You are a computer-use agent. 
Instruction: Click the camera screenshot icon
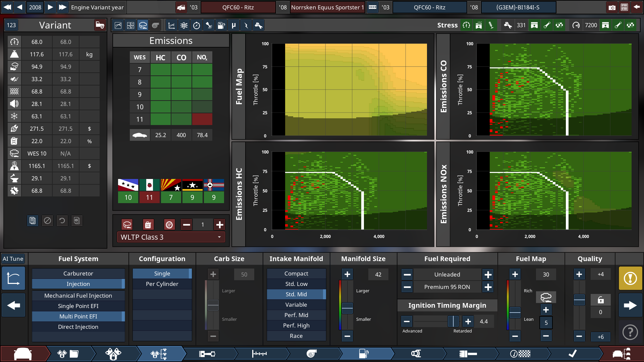coord(612,7)
